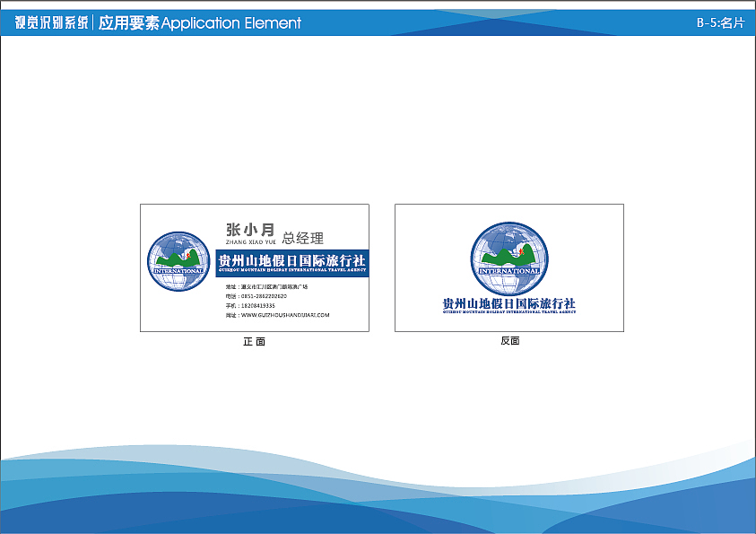Click the header 视觉识别系统 title
756x534 pixels.
tap(52, 22)
